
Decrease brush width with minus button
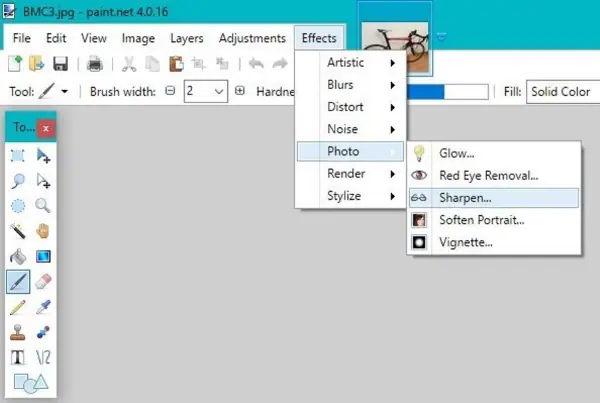tap(170, 91)
